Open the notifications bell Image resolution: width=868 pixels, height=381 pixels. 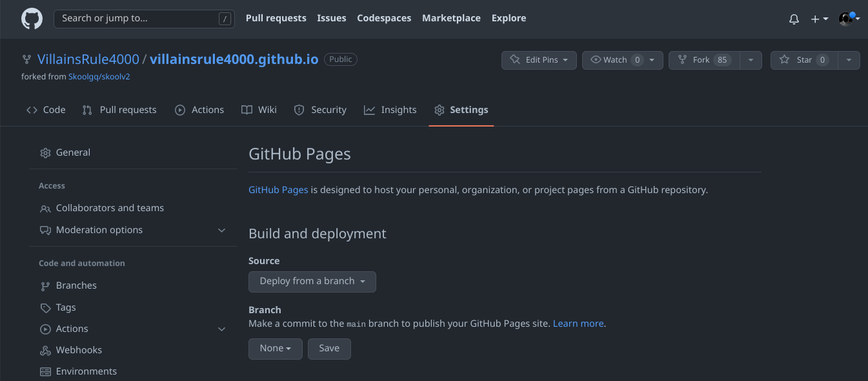click(x=794, y=19)
